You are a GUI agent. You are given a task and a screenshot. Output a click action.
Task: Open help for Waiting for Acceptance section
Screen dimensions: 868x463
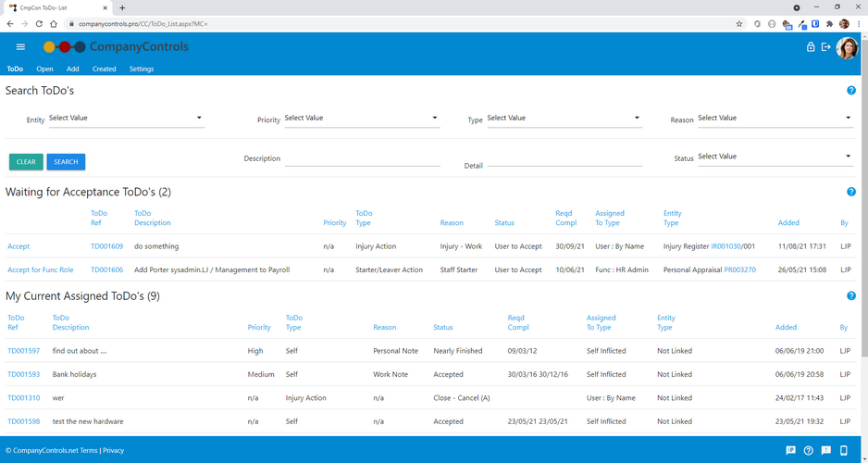click(x=851, y=192)
